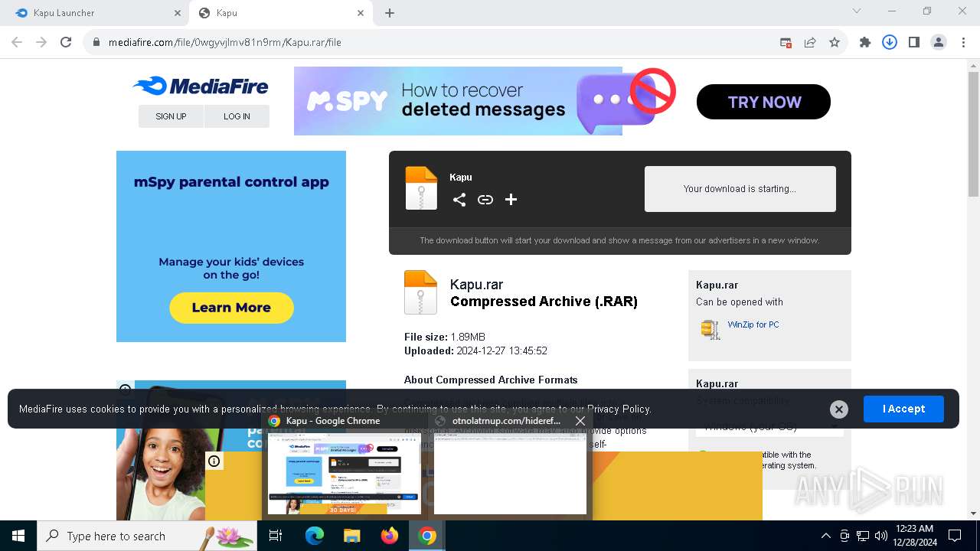980x551 pixels.
Task: Go back to previous page
Action: (17, 42)
